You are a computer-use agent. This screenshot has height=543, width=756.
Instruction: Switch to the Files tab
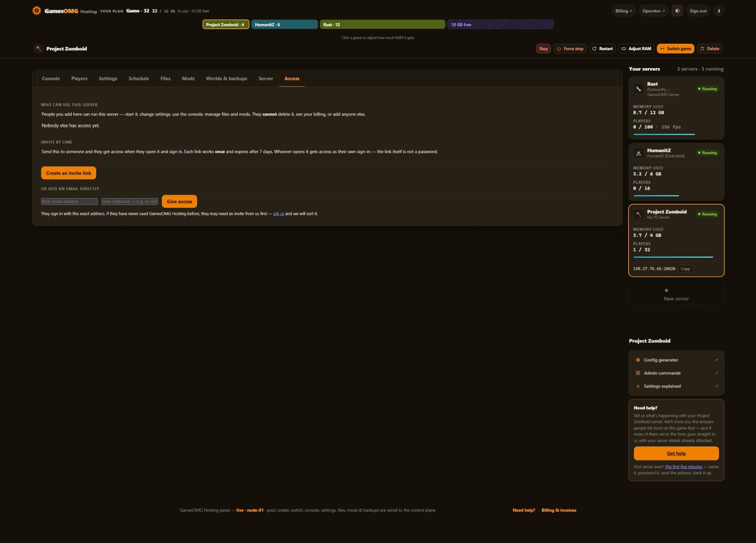(x=165, y=78)
